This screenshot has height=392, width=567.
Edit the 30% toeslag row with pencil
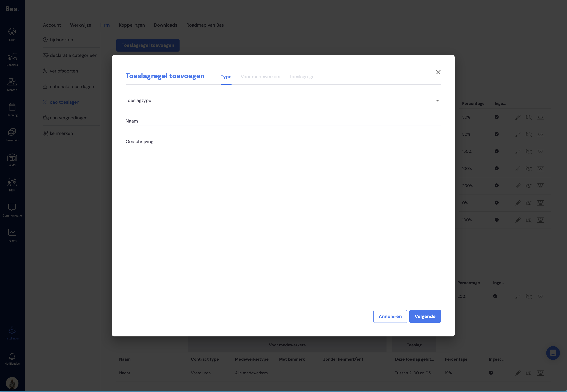(x=518, y=117)
